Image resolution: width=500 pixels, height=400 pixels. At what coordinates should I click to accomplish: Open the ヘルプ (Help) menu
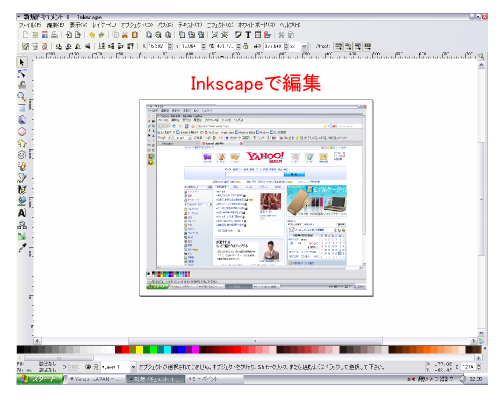[x=289, y=25]
